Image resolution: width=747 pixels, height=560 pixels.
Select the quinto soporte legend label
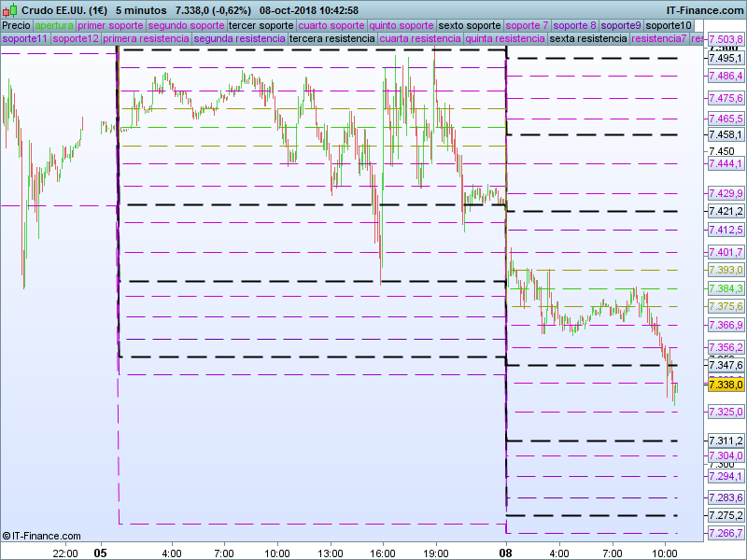click(402, 25)
